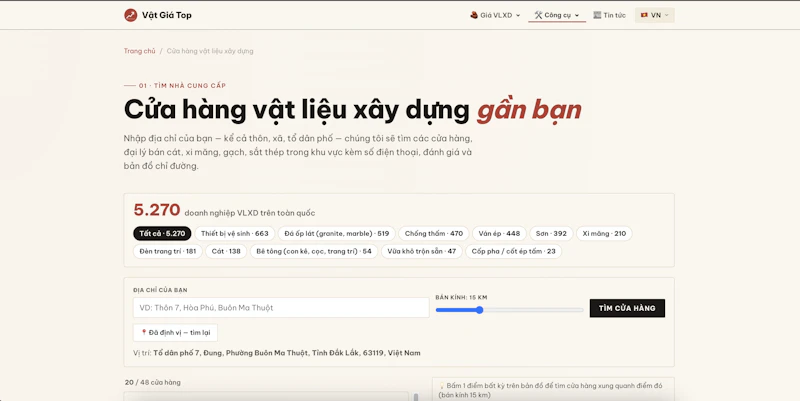
Task: Choose the Vữa khô trộn sẵn · 47 chip
Action: coord(422,252)
